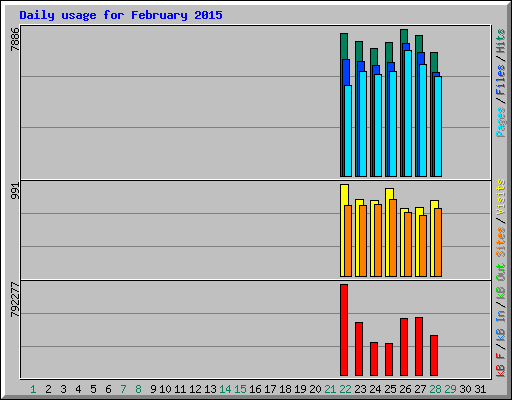Select the cyan pages bar for day 23

tap(363, 124)
